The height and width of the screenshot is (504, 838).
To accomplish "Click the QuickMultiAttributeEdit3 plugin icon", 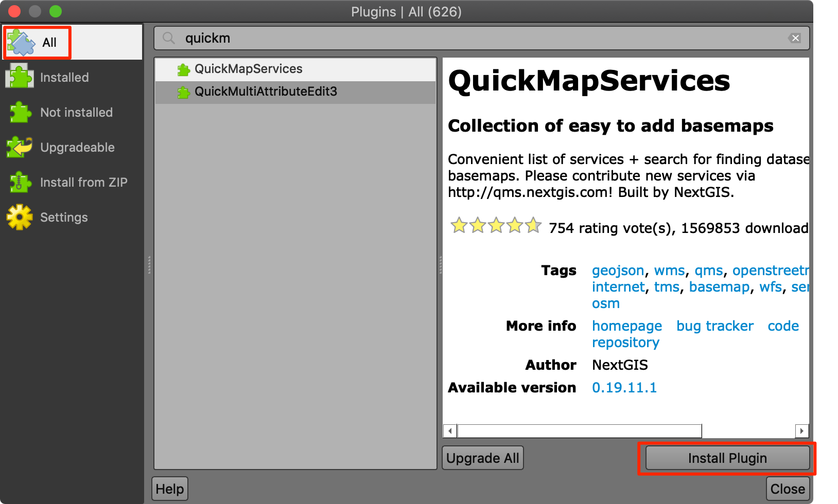I will [183, 92].
